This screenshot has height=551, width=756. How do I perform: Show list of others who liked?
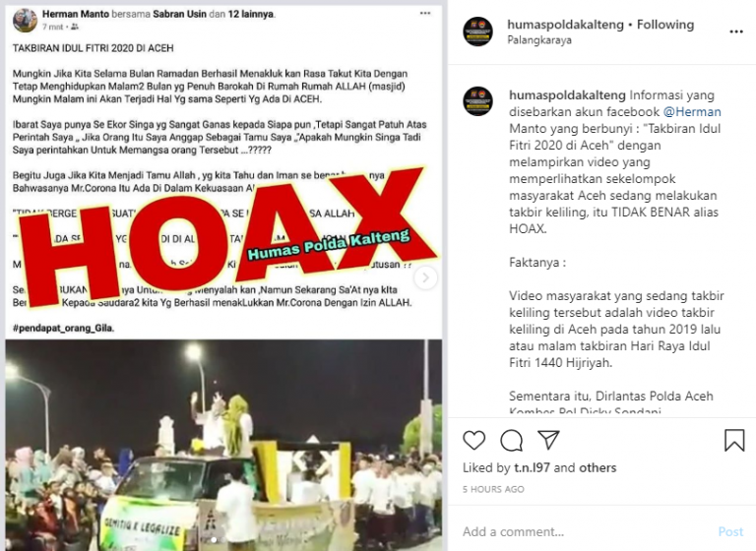click(x=598, y=467)
